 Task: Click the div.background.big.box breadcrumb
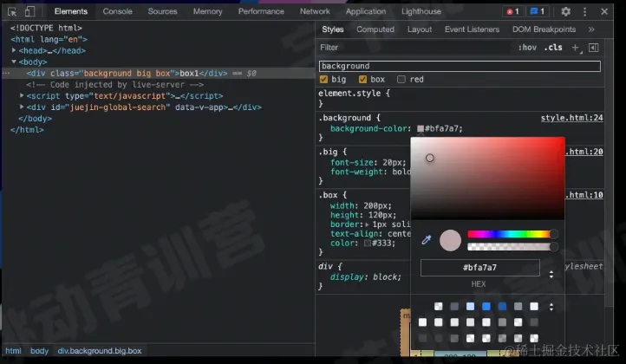100,351
